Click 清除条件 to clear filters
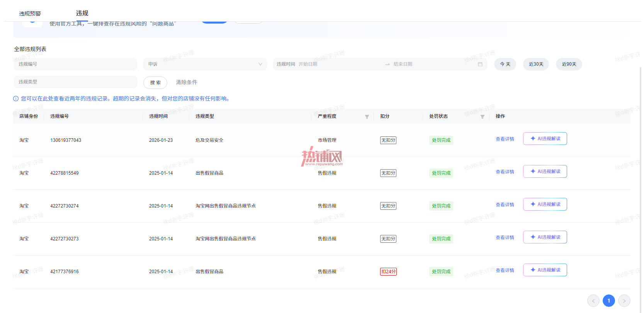Image resolution: width=644 pixels, height=313 pixels. point(187,82)
